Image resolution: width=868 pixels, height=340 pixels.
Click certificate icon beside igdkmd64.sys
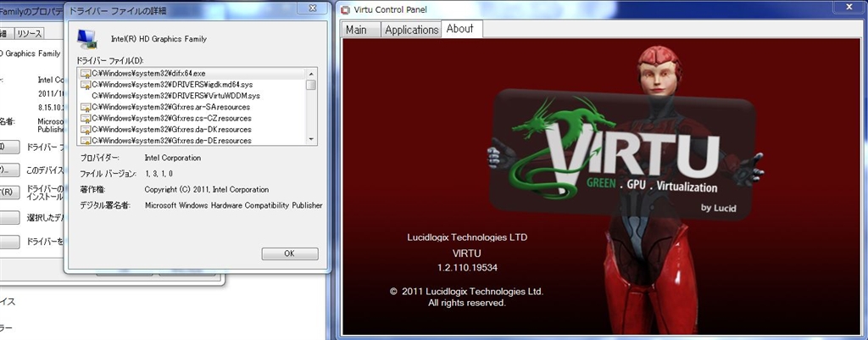(86, 84)
